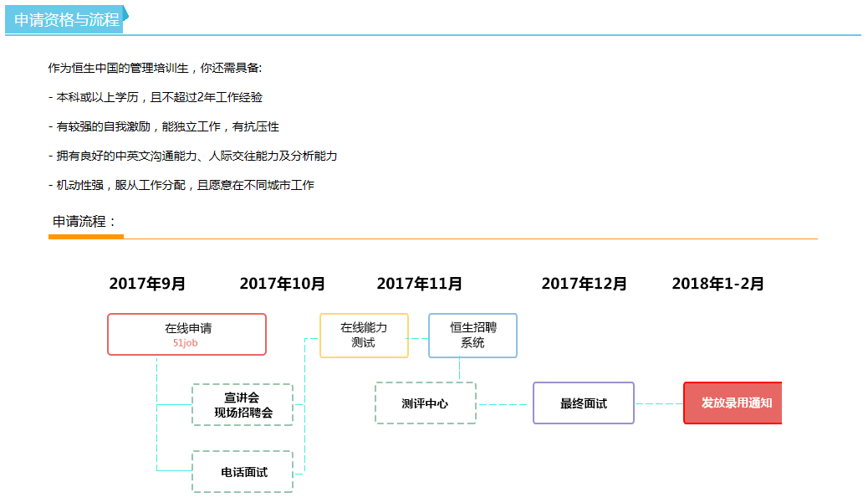Click the 最终面试 purple box
The height and width of the screenshot is (503, 868).
[x=584, y=403]
